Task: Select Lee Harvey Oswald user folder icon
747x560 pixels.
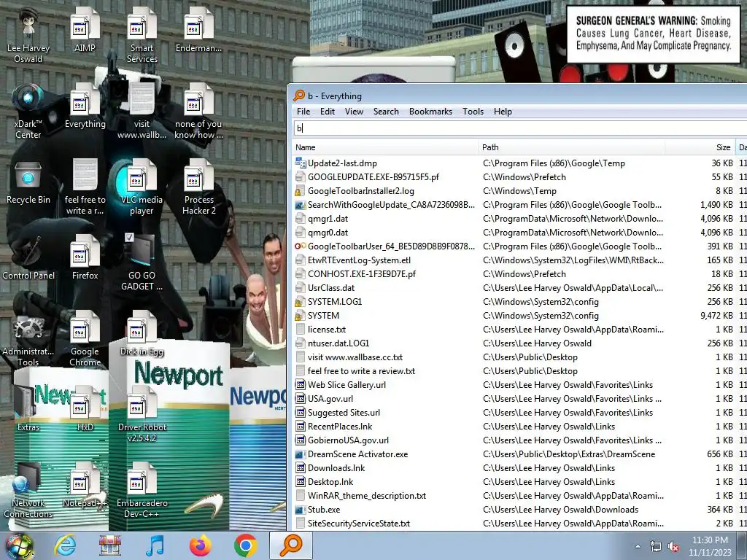Action: [x=28, y=36]
